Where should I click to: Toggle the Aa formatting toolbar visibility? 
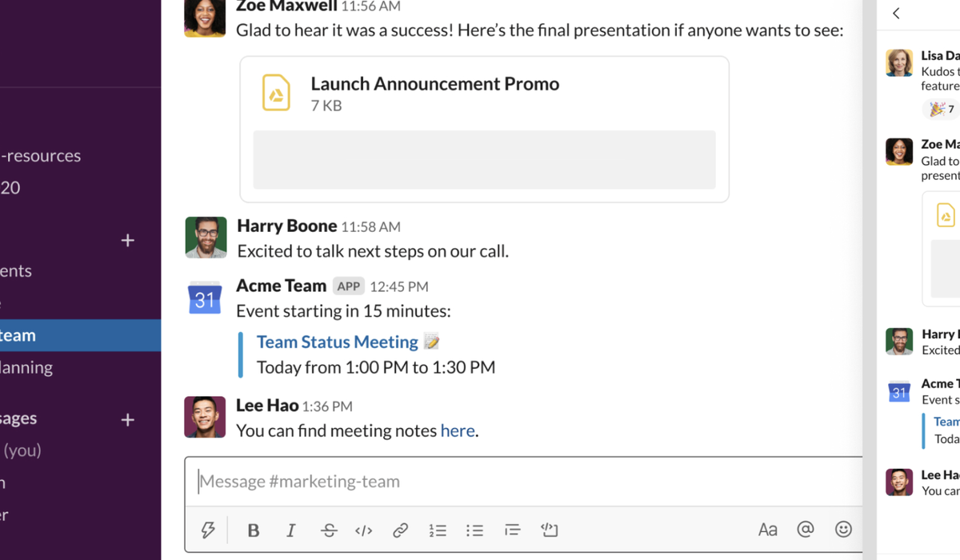[768, 530]
